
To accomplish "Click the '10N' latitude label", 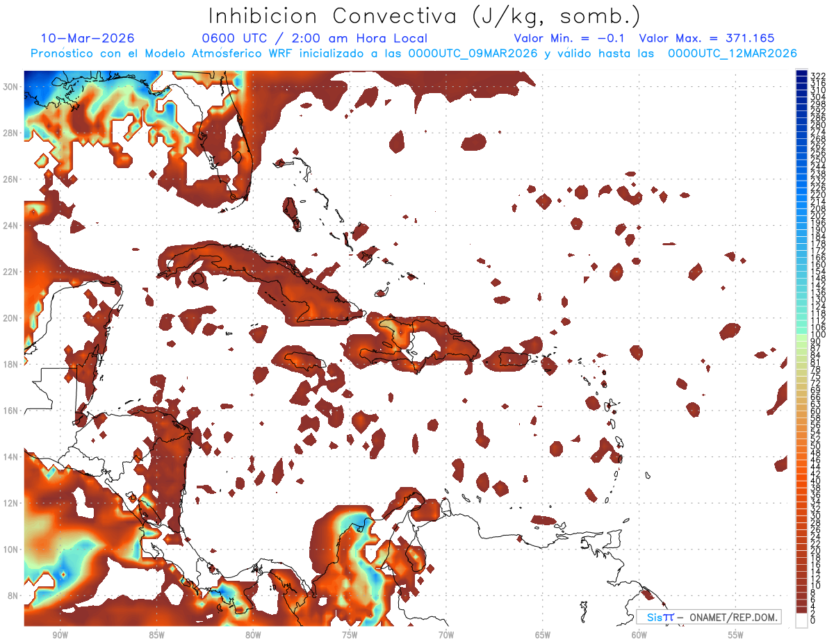I will tap(11, 549).
